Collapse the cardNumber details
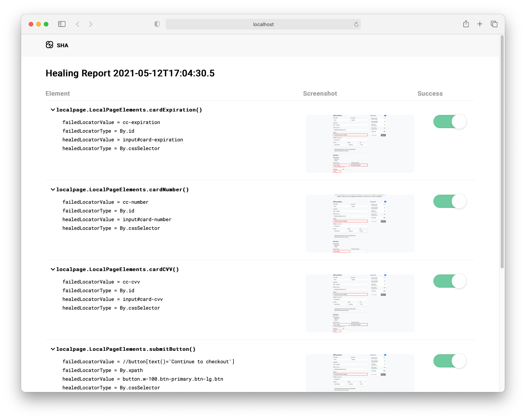Screen dimensions: 526x420 53,189
